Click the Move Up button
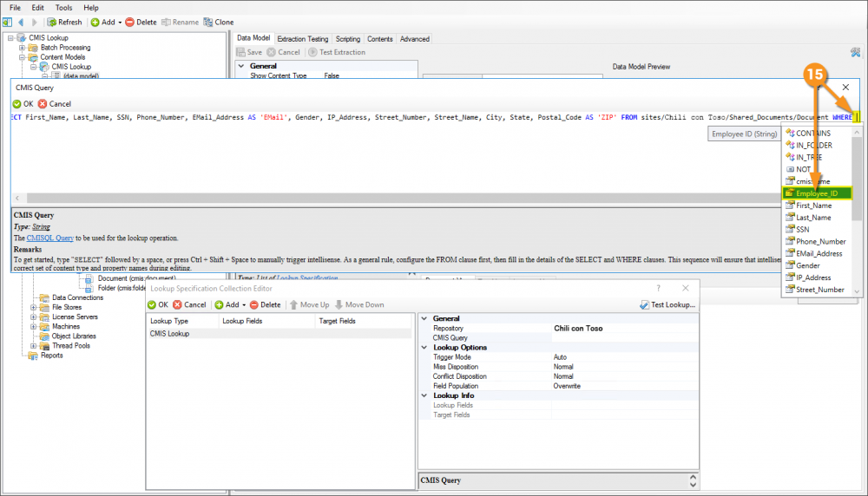 pos(310,304)
